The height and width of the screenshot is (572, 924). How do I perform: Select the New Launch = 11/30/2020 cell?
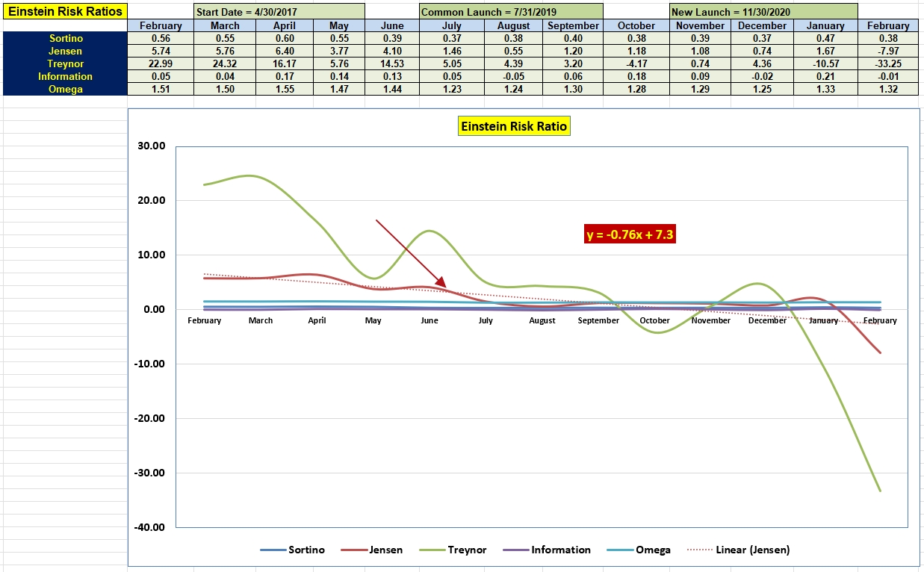763,11
